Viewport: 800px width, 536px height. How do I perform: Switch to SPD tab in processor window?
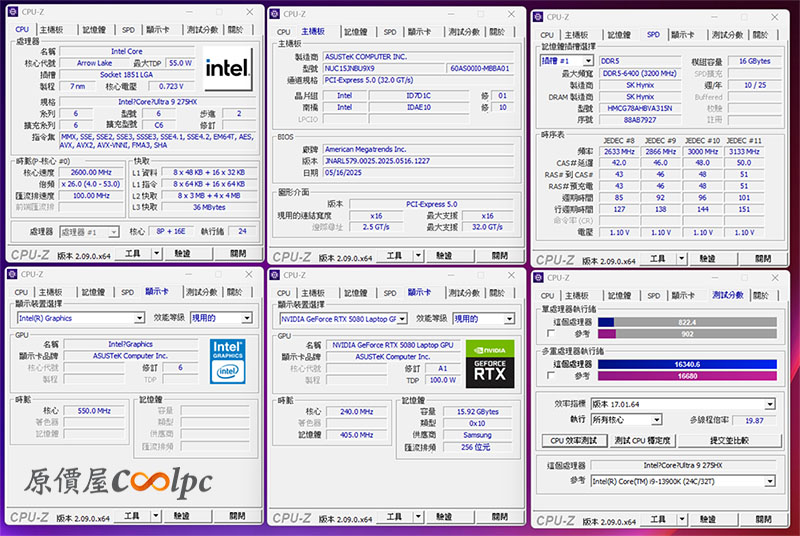[x=129, y=30]
